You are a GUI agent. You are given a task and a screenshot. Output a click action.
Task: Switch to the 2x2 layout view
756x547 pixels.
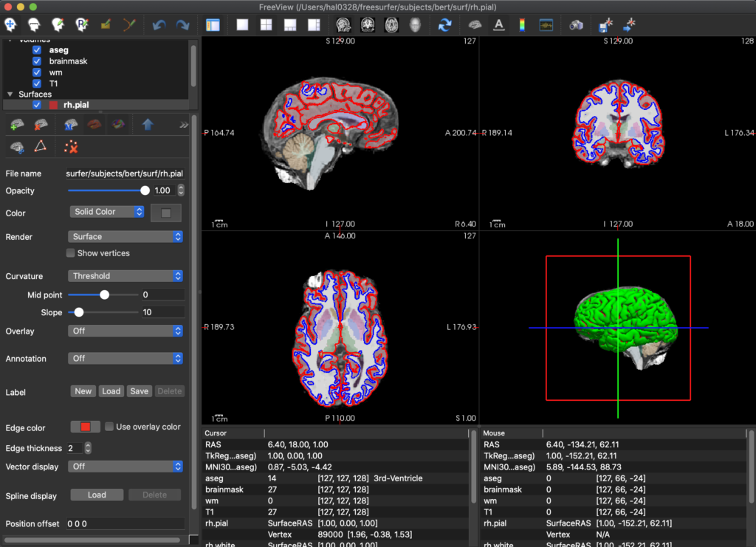tap(266, 25)
